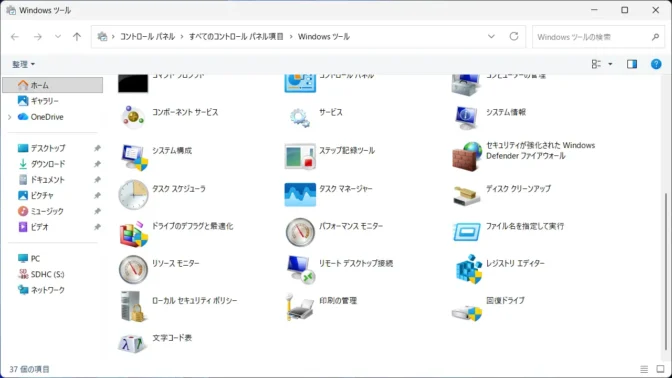
Task: Click the back navigation arrow
Action: point(15,37)
